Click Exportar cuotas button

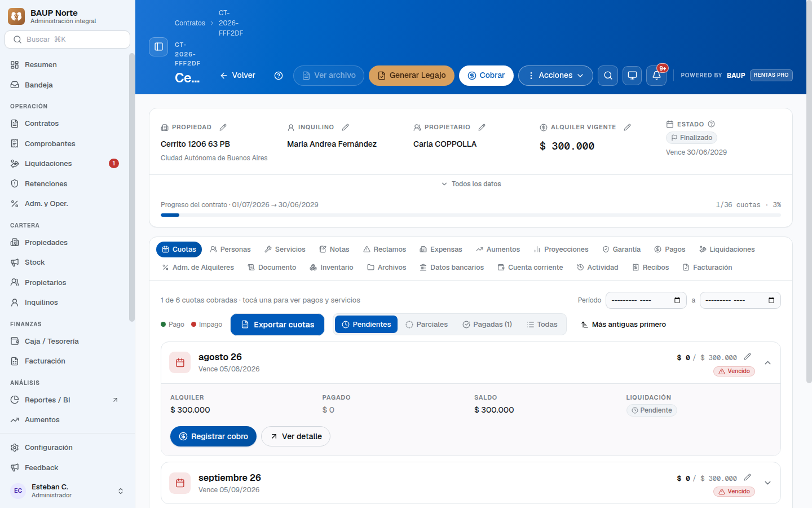[277, 325]
